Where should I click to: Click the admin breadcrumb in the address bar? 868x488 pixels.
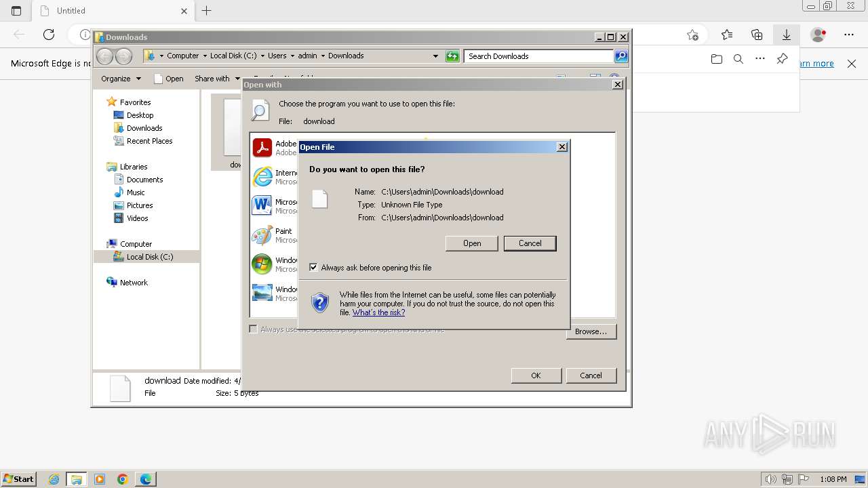[x=307, y=56]
